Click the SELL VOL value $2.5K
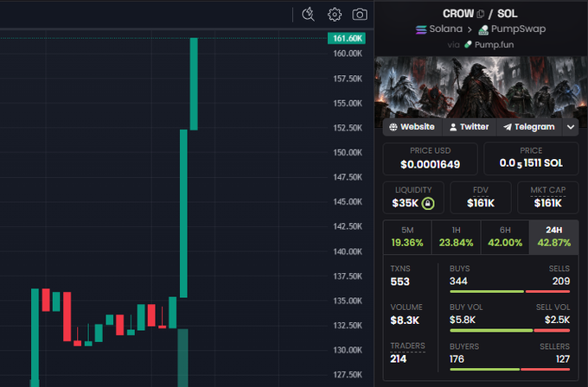This screenshot has width=588, height=387. [557, 320]
